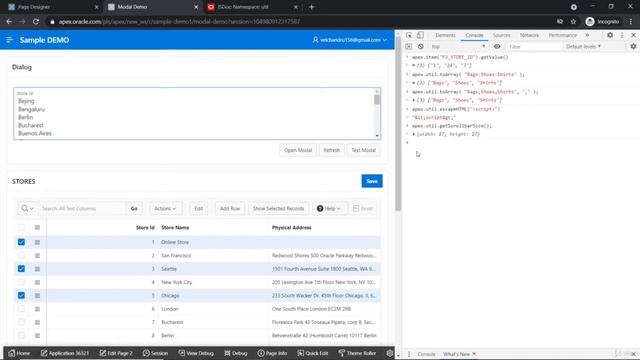
Task: Create live expression with eye icon
Action: coord(497,47)
